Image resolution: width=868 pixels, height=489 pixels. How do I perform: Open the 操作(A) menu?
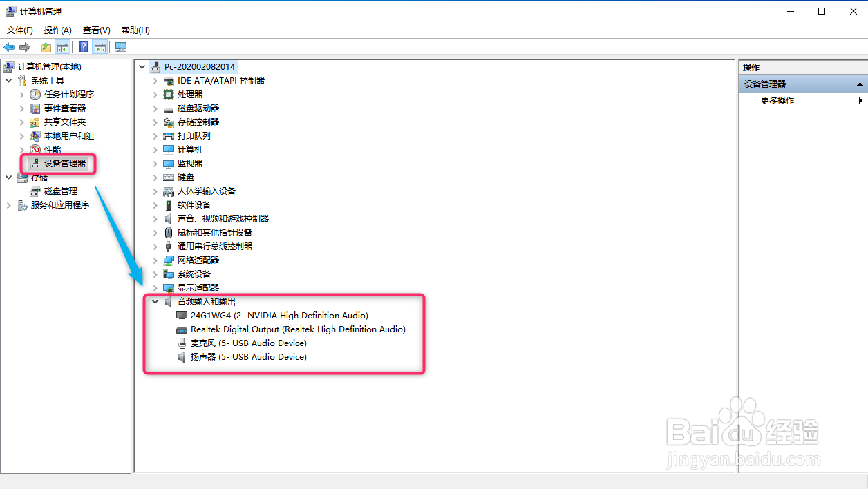click(x=57, y=30)
